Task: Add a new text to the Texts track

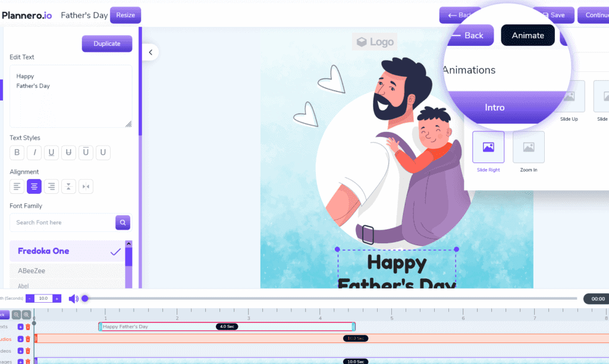Action: tap(20, 327)
